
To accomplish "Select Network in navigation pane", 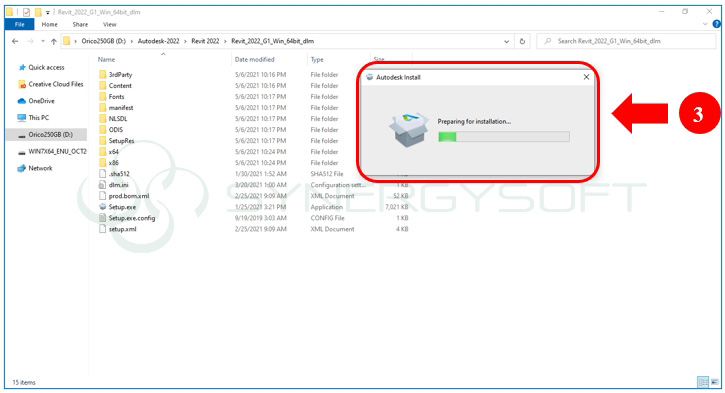I will (x=35, y=168).
